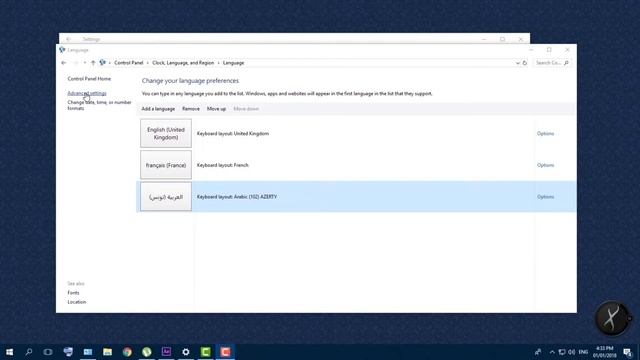Click the search magnifier in Control Panel
Image resolution: width=640 pixels, height=360 pixels.
(x=567, y=63)
